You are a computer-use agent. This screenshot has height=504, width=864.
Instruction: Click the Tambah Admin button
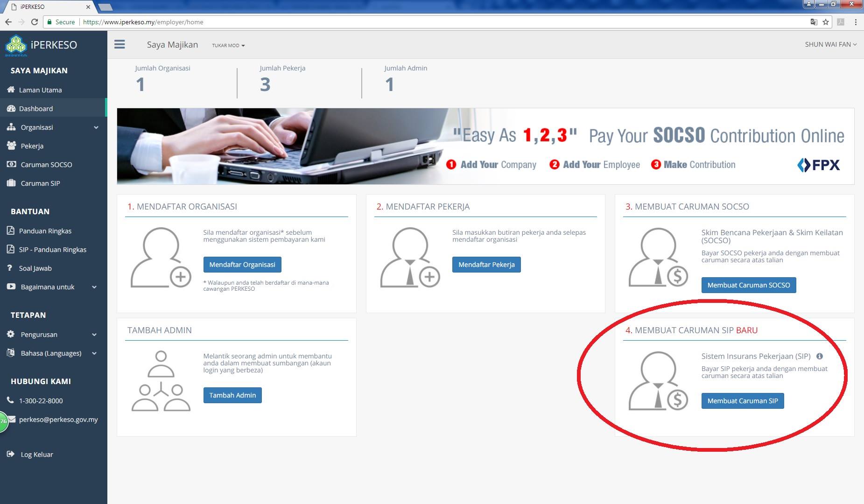(232, 395)
